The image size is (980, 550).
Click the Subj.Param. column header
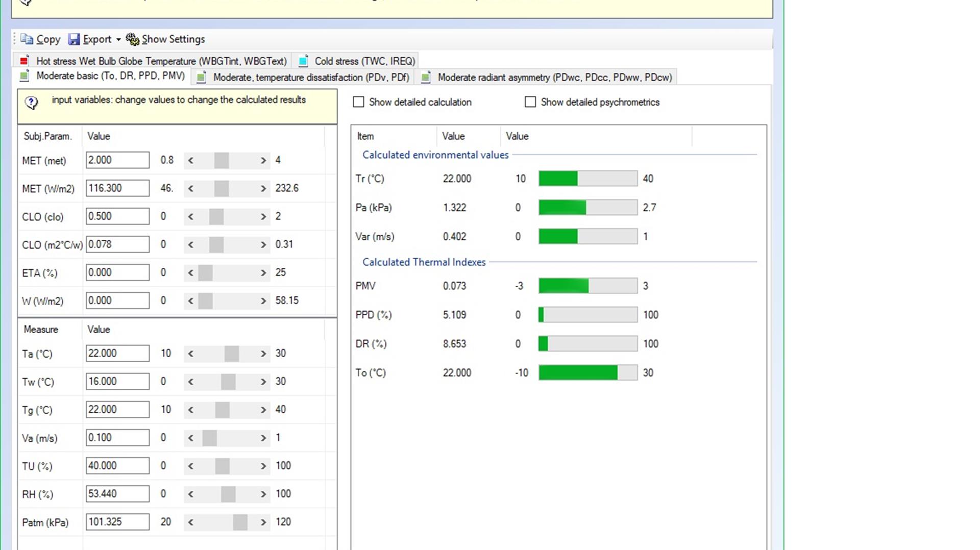[x=48, y=136]
